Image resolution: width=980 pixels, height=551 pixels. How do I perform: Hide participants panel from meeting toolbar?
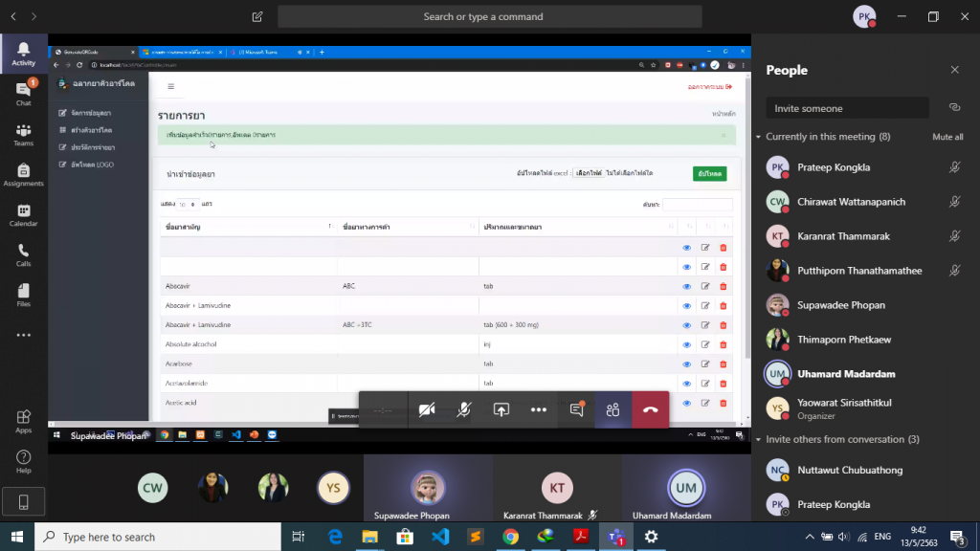[613, 409]
